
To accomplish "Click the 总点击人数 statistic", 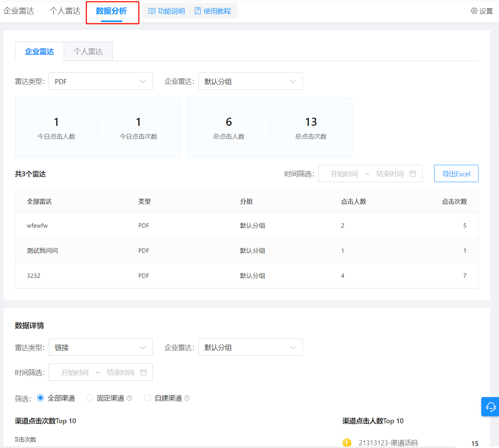I will [229, 128].
